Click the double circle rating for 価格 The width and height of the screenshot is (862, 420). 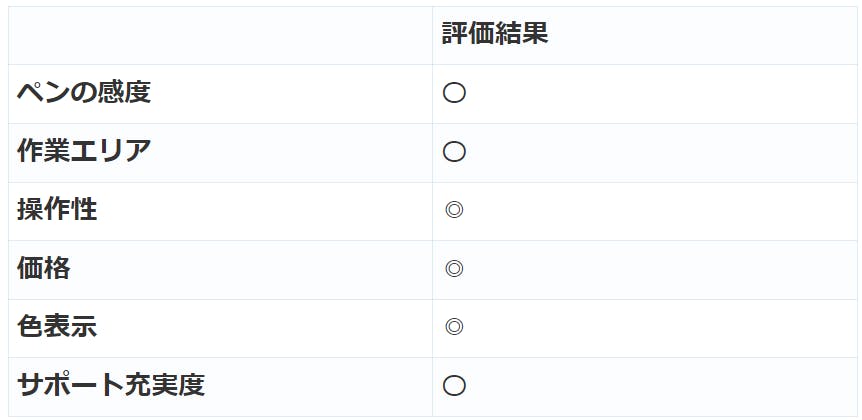pyautogui.click(x=454, y=269)
